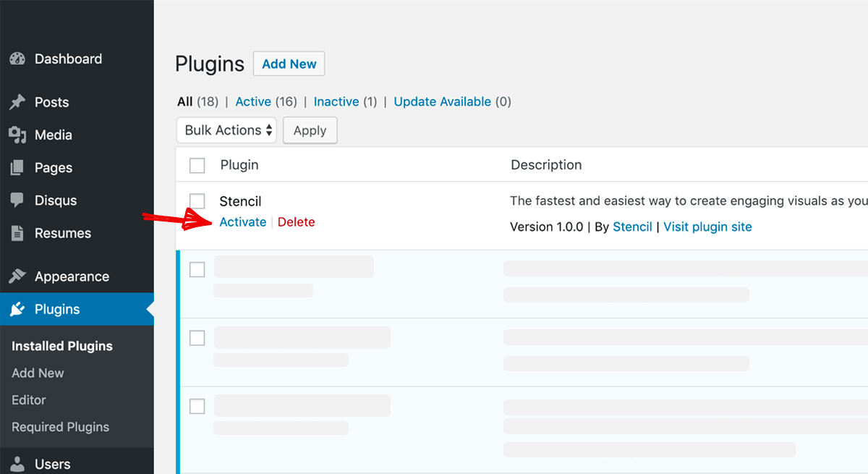
Task: Select Editor in the Plugins submenu
Action: pos(29,400)
